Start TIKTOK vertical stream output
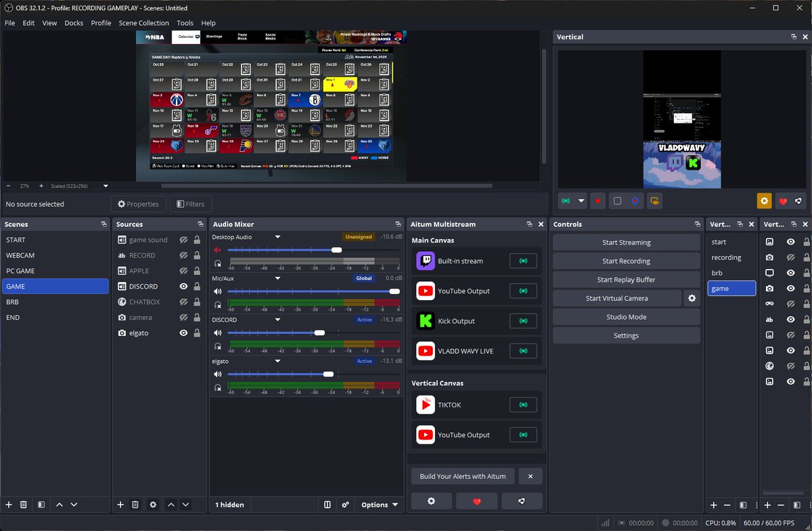The image size is (812, 531). click(x=523, y=405)
